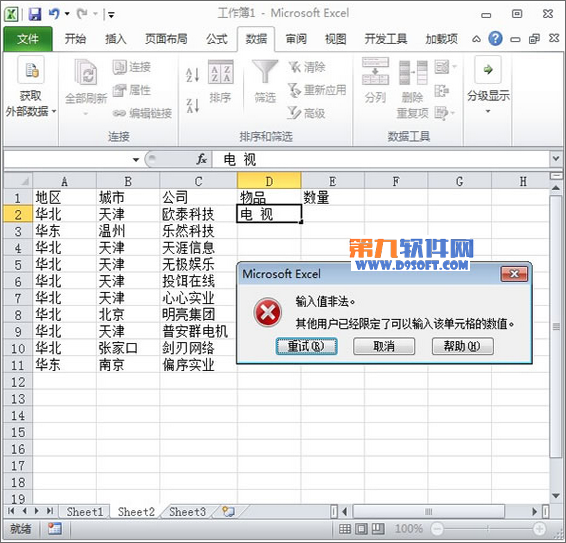Go to first sheet navigation arrow

click(x=11, y=511)
